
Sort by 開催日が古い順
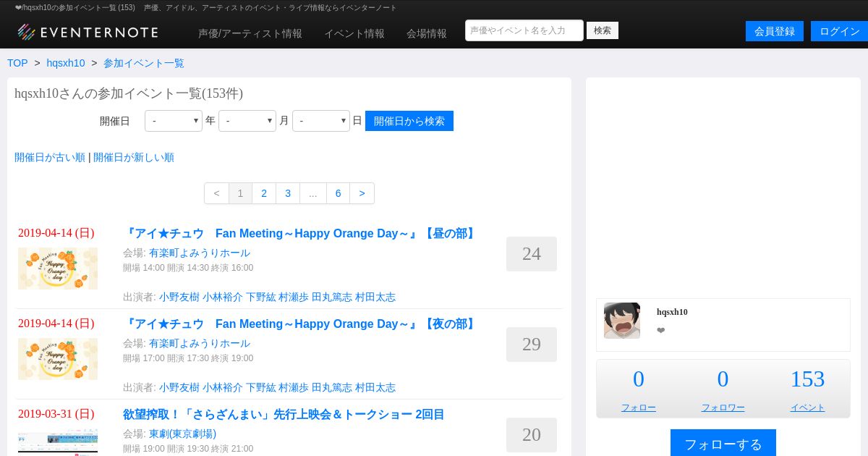coord(50,157)
